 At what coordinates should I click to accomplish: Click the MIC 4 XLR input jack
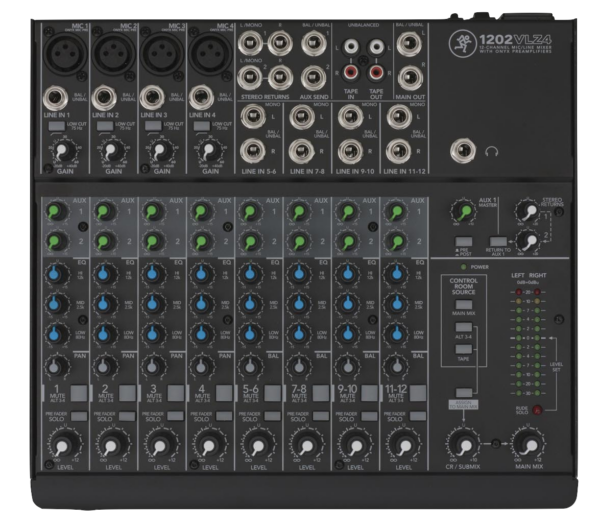coord(210,53)
